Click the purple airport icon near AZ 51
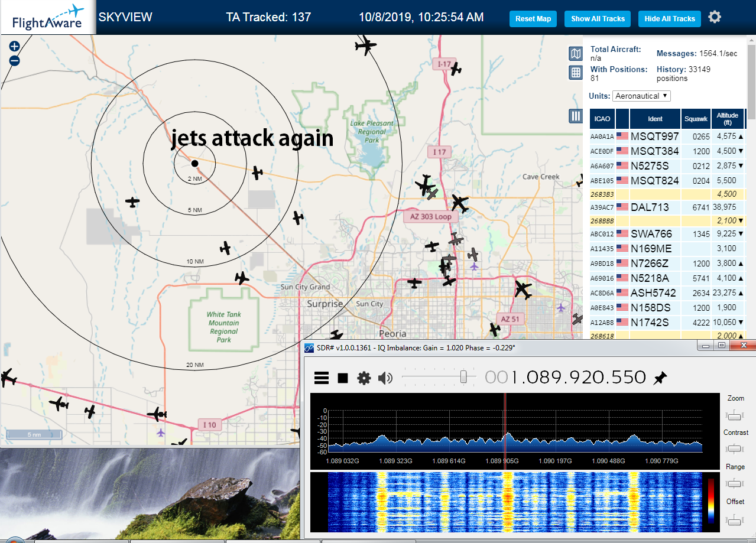The image size is (756, 543). pyautogui.click(x=561, y=307)
